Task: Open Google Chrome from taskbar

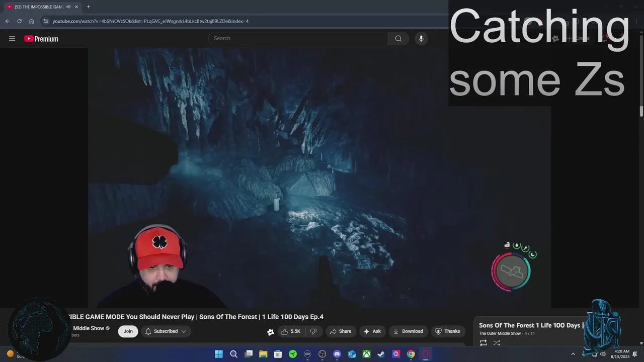Action: click(411, 354)
